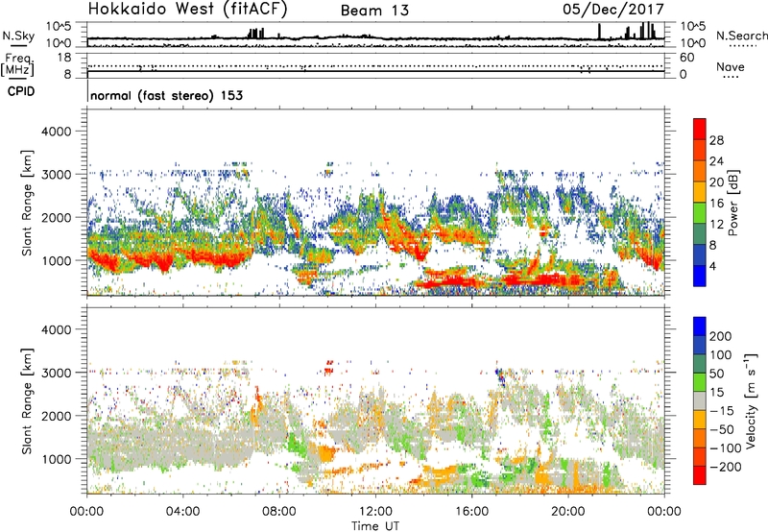Screen dimensions: 768x532
Task: Click the "60" Nave axis tick
Action: click(687, 58)
